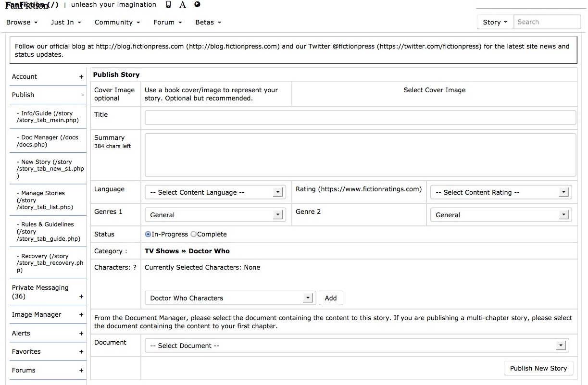Select the Complete status radio button
The height and width of the screenshot is (385, 588).
point(194,235)
